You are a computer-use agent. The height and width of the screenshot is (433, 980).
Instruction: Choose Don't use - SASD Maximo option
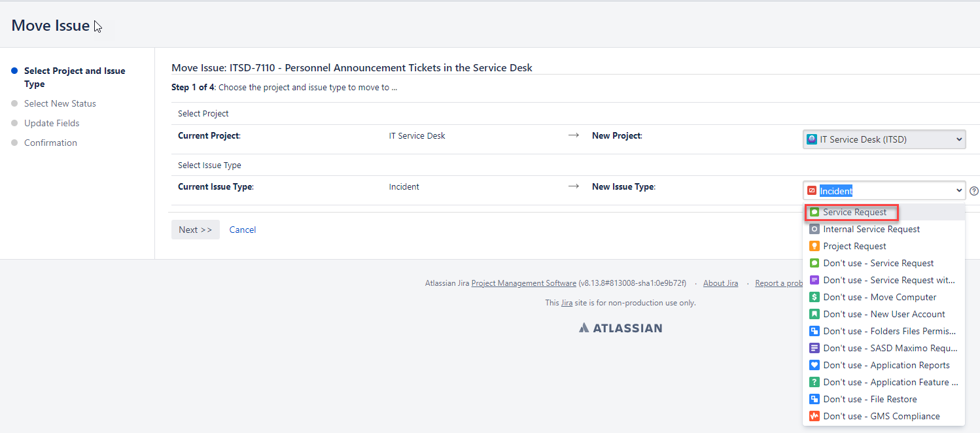(x=884, y=348)
